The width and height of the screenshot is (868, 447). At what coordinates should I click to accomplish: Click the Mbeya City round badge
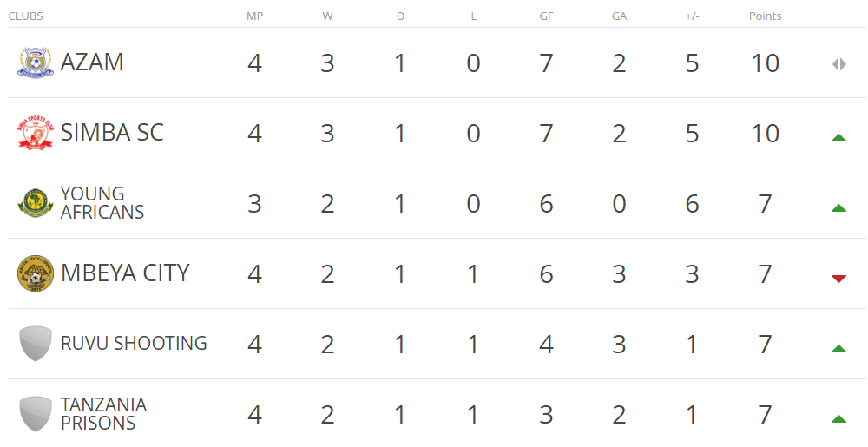point(36,273)
